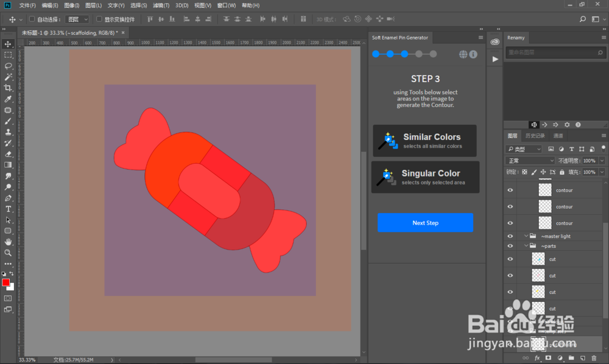Click the canvas vertical scrollbar
This screenshot has height=364, width=609.
coord(364,201)
